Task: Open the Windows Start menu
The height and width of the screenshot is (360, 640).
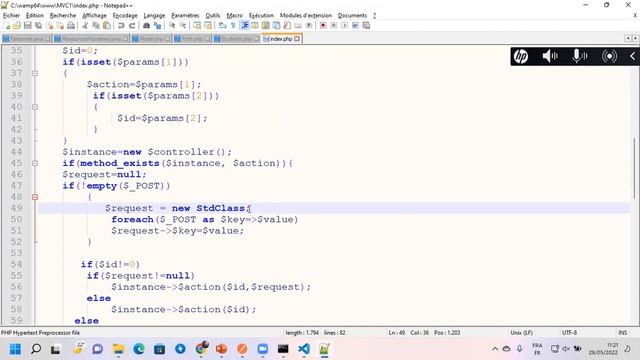Action: point(15,349)
